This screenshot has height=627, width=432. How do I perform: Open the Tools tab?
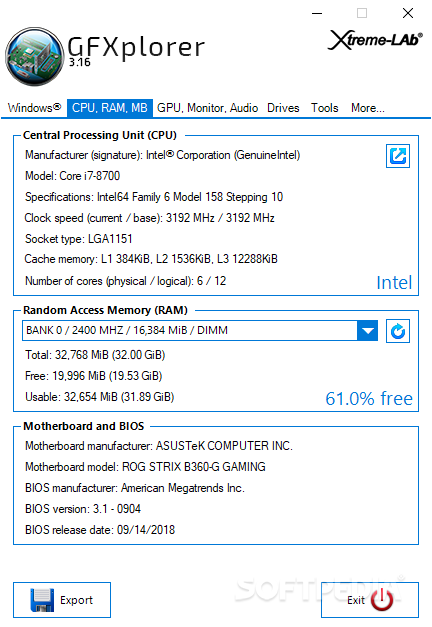point(325,108)
